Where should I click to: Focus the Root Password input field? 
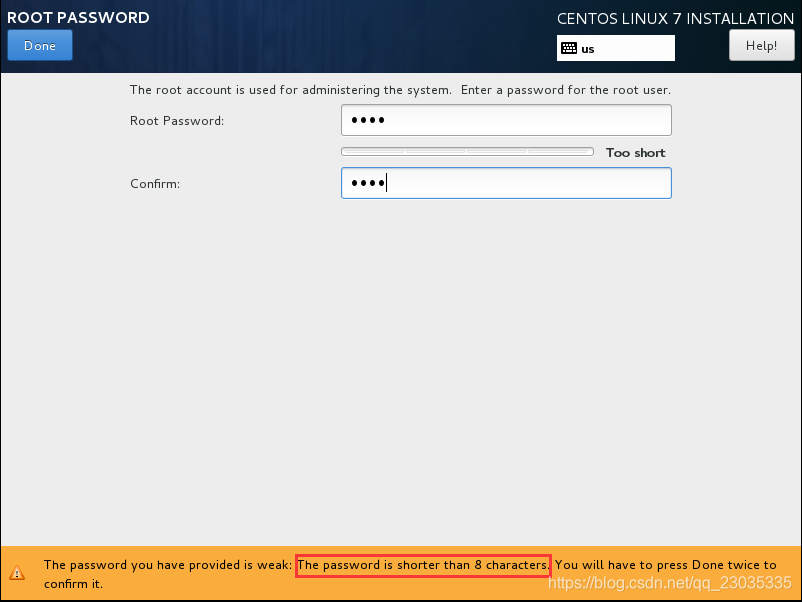click(x=506, y=120)
